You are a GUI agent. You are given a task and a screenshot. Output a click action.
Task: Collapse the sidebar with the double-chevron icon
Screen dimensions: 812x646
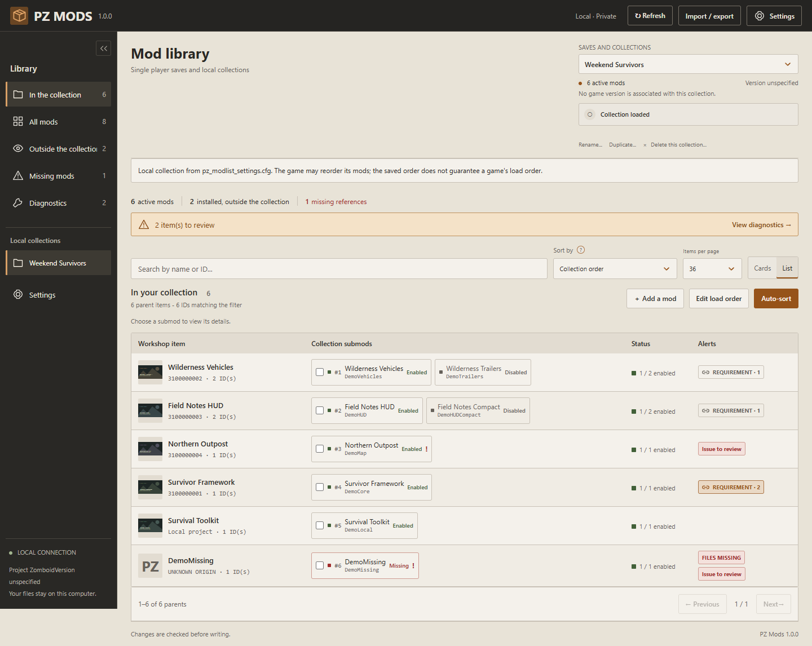104,48
